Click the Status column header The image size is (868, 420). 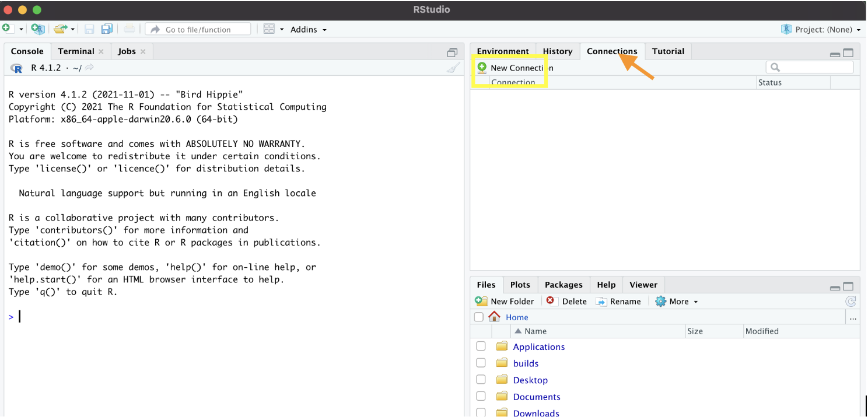(793, 82)
